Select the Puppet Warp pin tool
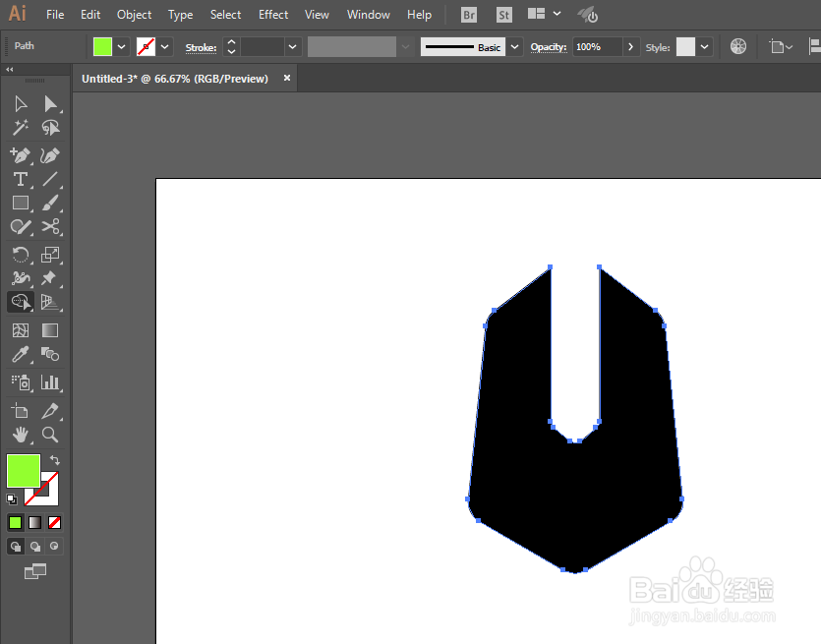This screenshot has width=821, height=644. (51, 278)
